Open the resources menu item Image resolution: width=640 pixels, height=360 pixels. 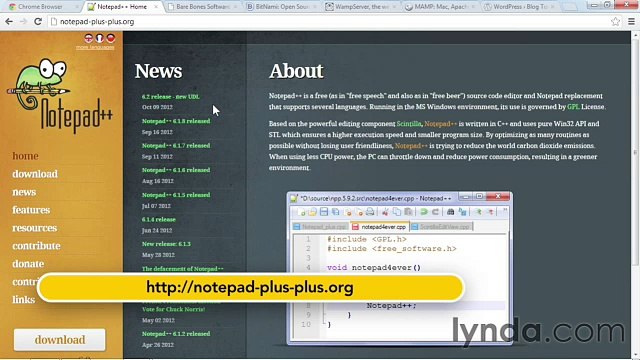tap(35, 228)
